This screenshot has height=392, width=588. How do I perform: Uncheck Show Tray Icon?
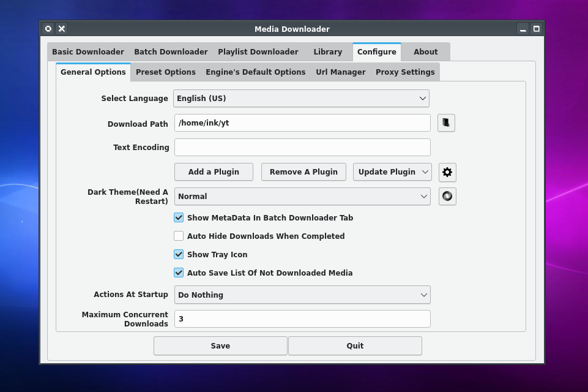[x=179, y=255]
